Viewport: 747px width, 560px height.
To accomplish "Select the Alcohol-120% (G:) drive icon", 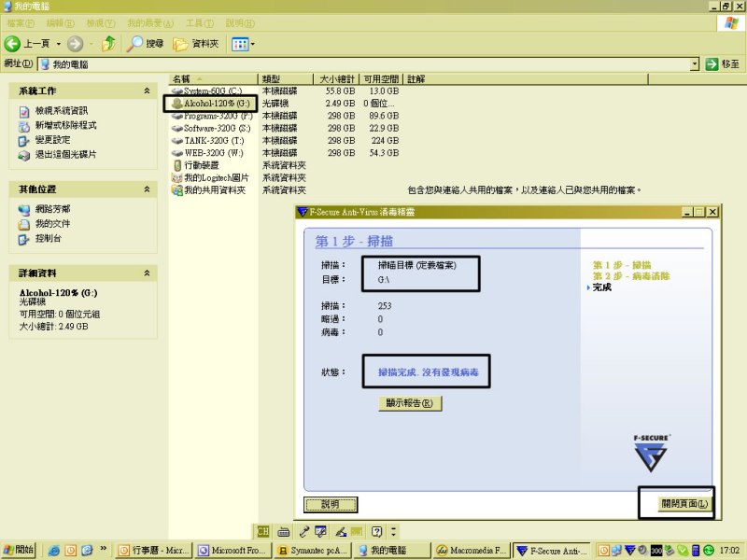I will 177,104.
